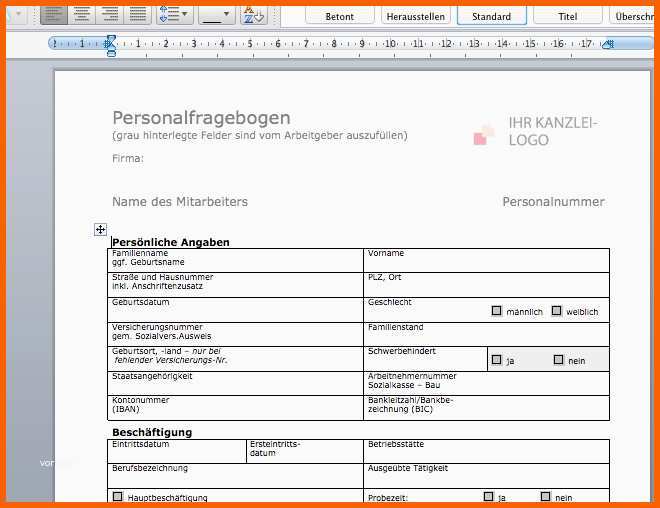The image size is (660, 508).
Task: Click the grau hinterlegte Felder subtitle
Action: 260,136
